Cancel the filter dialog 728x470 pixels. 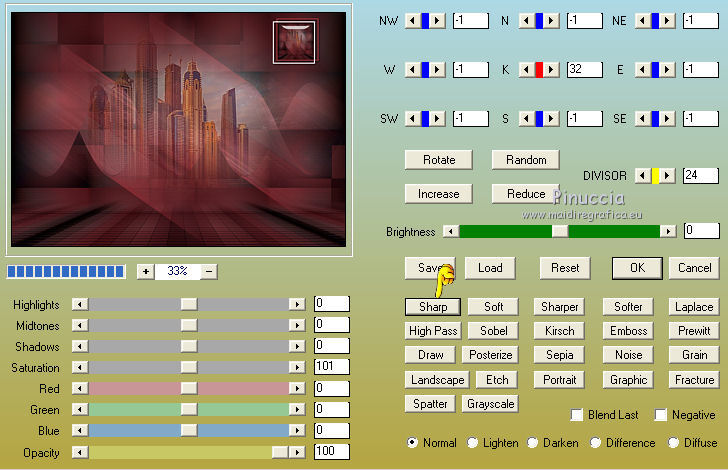pyautogui.click(x=695, y=268)
